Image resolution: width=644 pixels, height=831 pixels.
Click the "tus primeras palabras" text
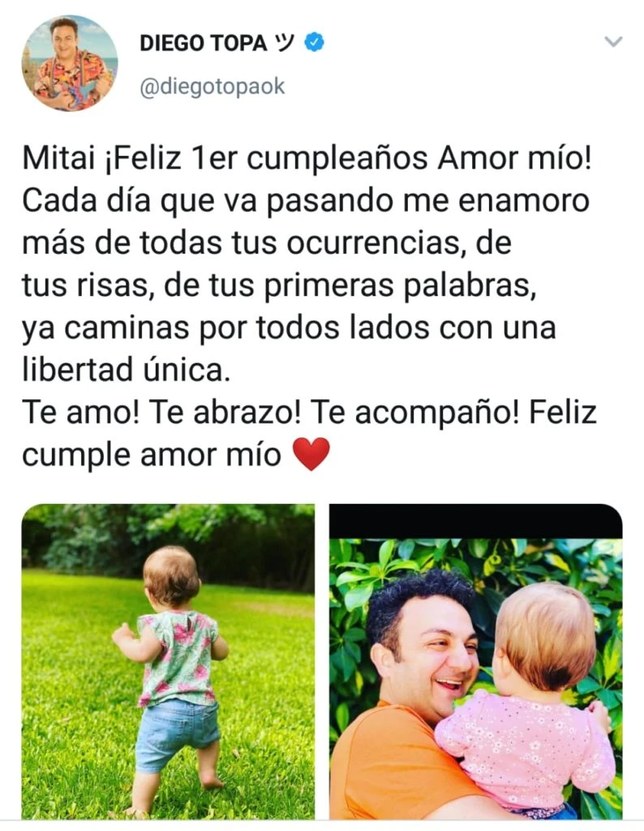point(347,286)
